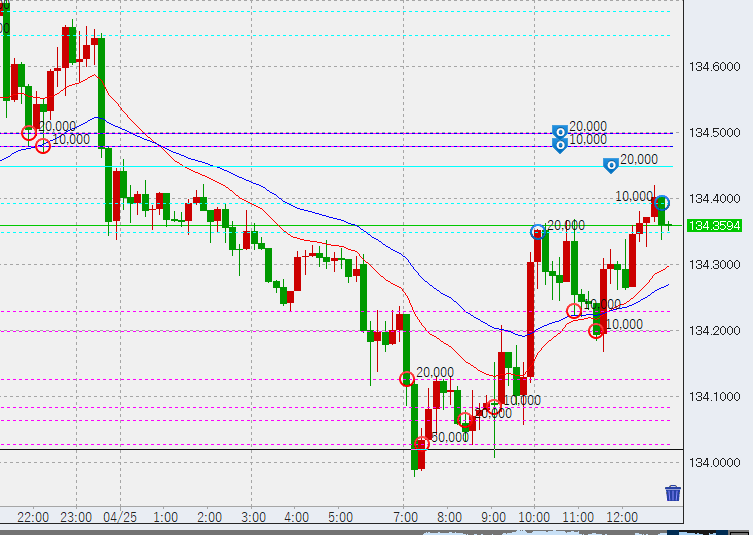Image resolution: width=753 pixels, height=535 pixels.
Task: Click the blue circle marker at 10:00
Action: click(x=537, y=232)
